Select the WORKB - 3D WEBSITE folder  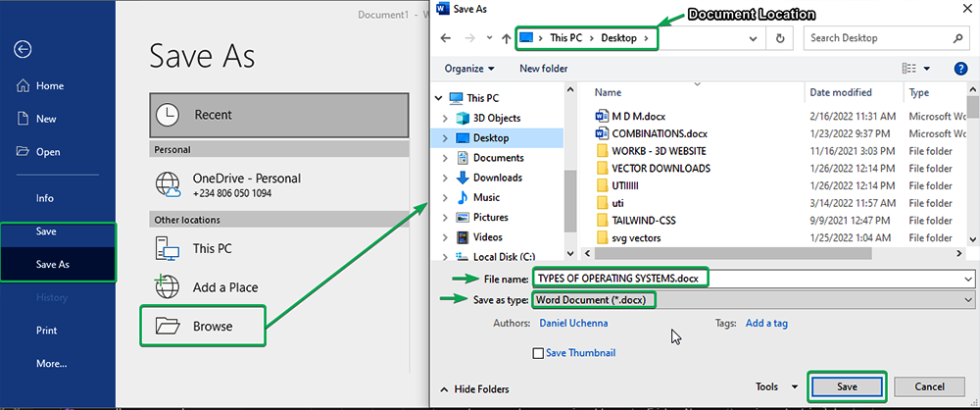659,151
